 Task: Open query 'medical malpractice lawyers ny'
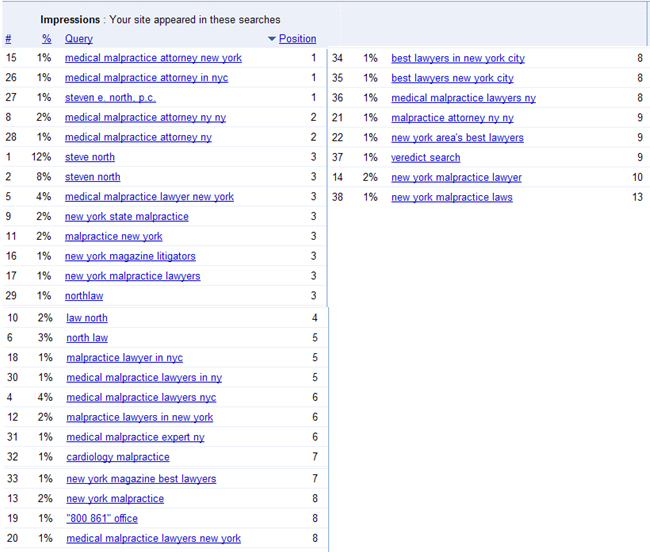[463, 98]
